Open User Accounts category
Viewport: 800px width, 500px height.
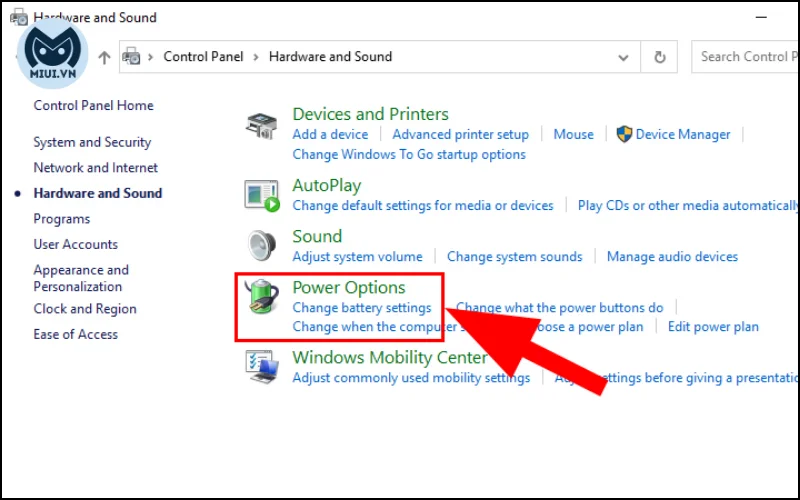pos(76,244)
